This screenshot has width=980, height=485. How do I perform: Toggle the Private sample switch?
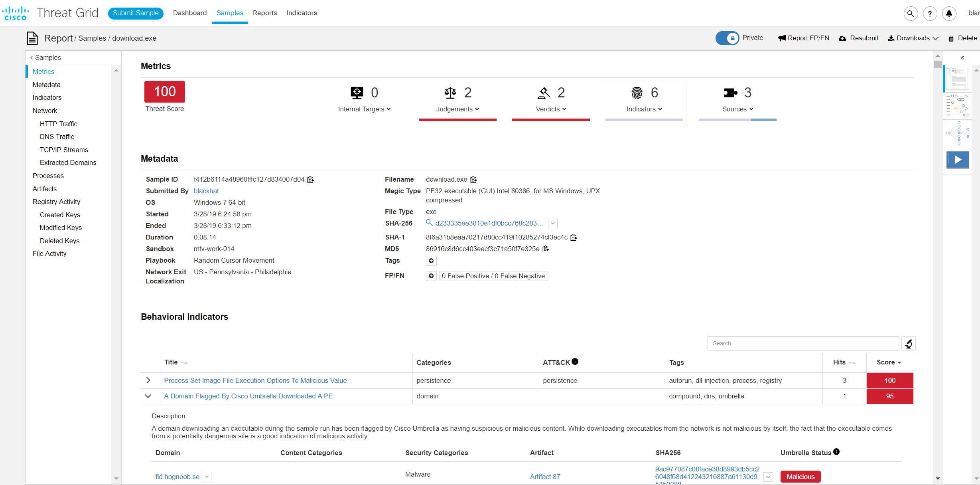[x=727, y=38]
